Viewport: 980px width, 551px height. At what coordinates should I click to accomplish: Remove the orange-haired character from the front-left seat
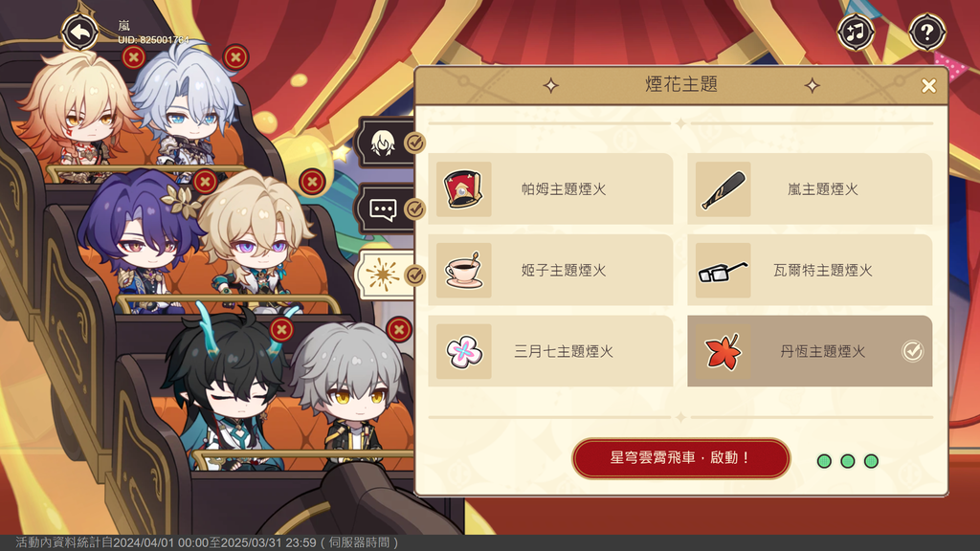pos(133,57)
